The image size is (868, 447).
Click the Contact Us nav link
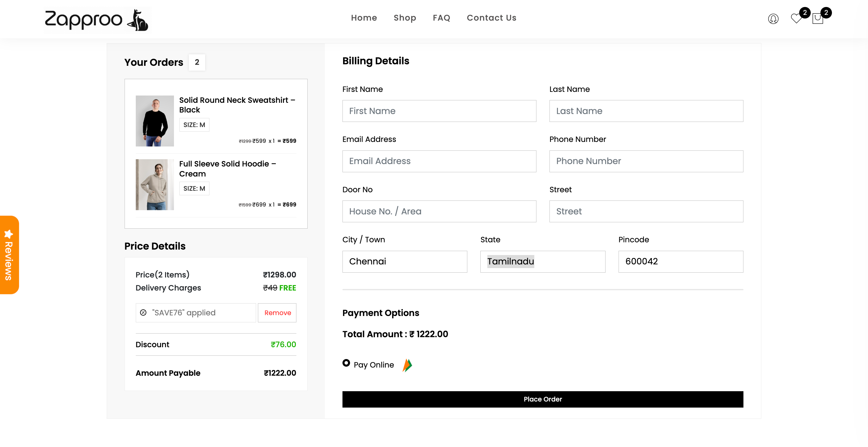(491, 18)
